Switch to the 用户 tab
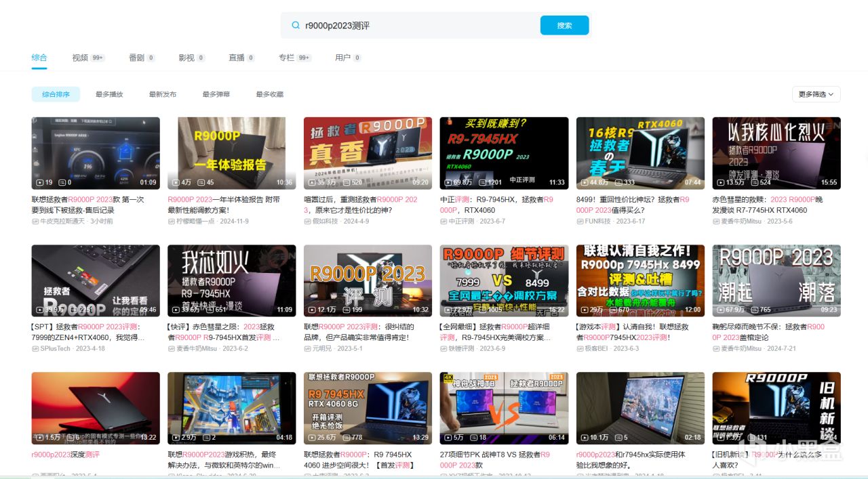Screen dimensions: 868x479 pos(348,58)
